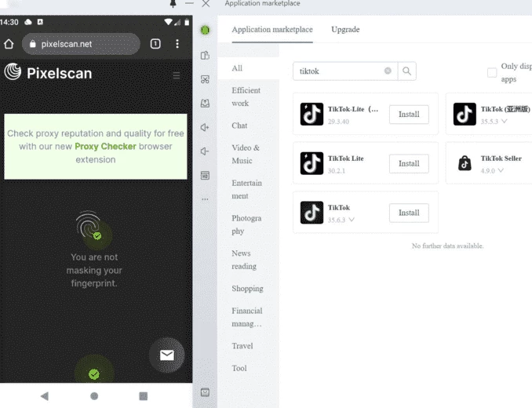Tap the Android home button
532x408 pixels.
coord(94,395)
